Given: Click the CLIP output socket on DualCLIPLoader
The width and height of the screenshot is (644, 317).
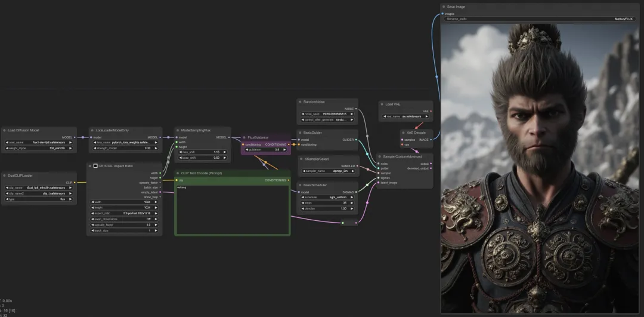Looking at the screenshot, I should 75,183.
